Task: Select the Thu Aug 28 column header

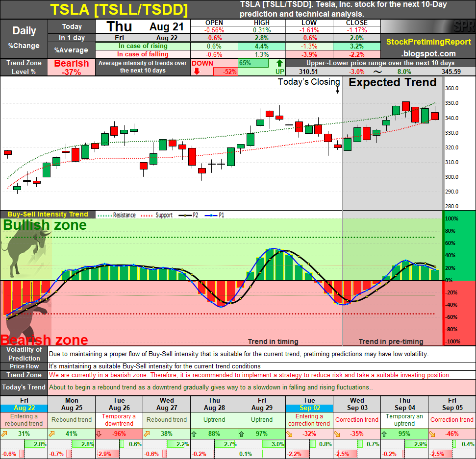Action: pyautogui.click(x=214, y=404)
